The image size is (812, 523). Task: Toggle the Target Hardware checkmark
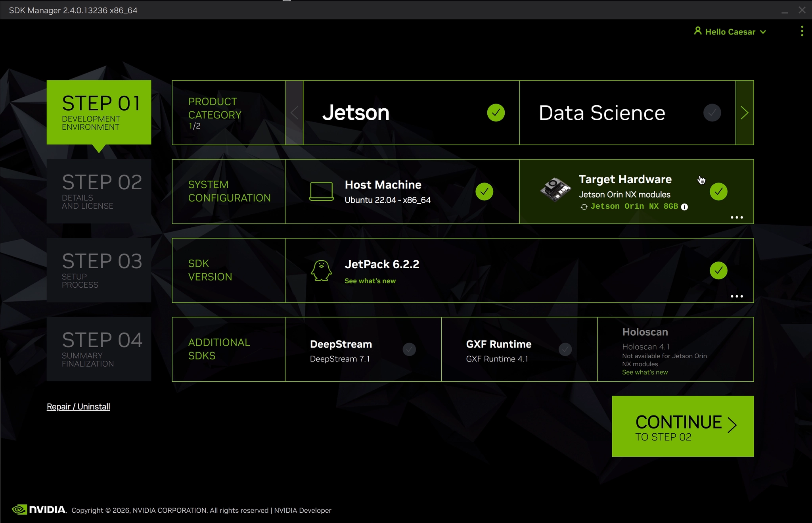tap(718, 192)
